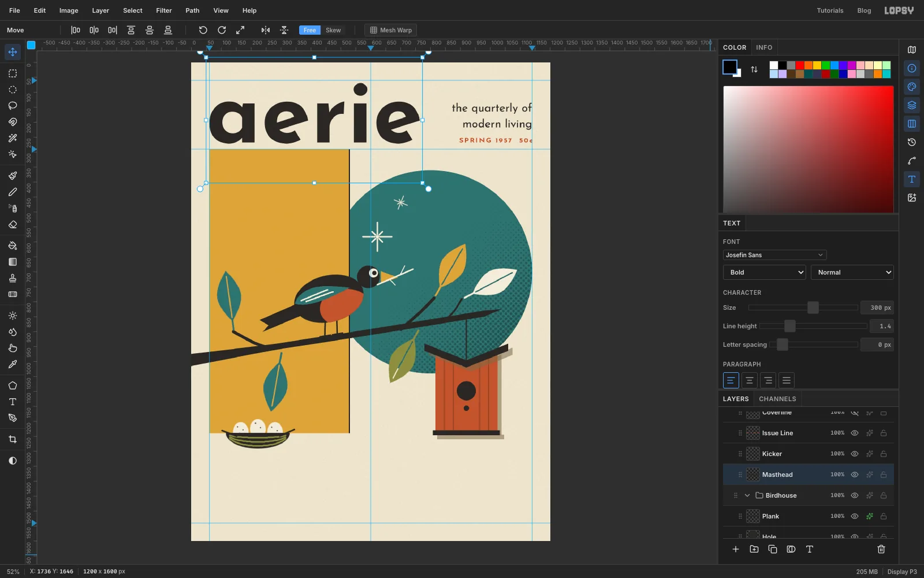Pick the eraser tool

13,224
